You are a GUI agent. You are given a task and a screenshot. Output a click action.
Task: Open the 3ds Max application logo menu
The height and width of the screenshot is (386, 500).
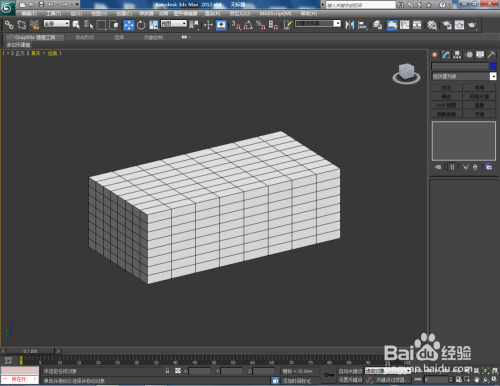click(x=7, y=8)
